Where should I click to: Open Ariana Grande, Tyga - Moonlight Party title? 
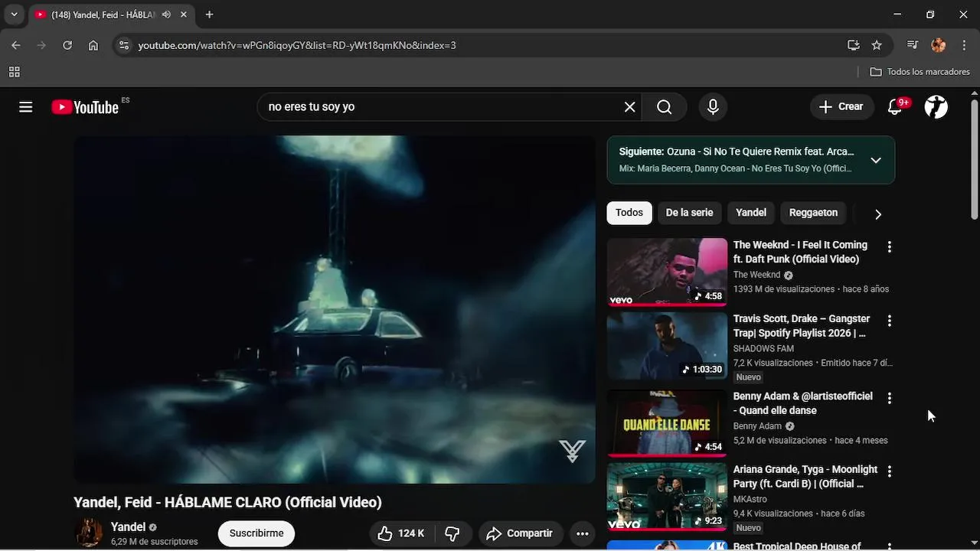pyautogui.click(x=805, y=477)
